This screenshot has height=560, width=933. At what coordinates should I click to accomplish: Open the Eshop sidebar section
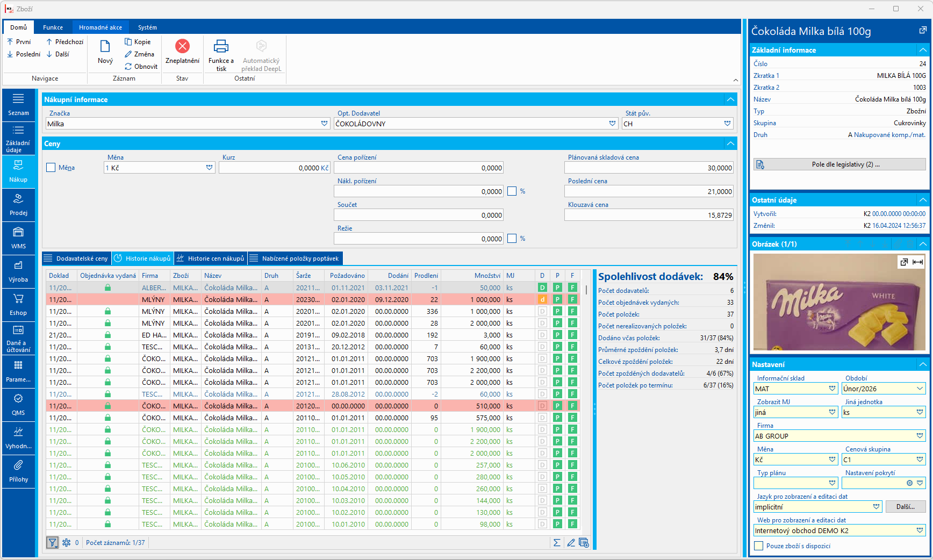tap(18, 305)
